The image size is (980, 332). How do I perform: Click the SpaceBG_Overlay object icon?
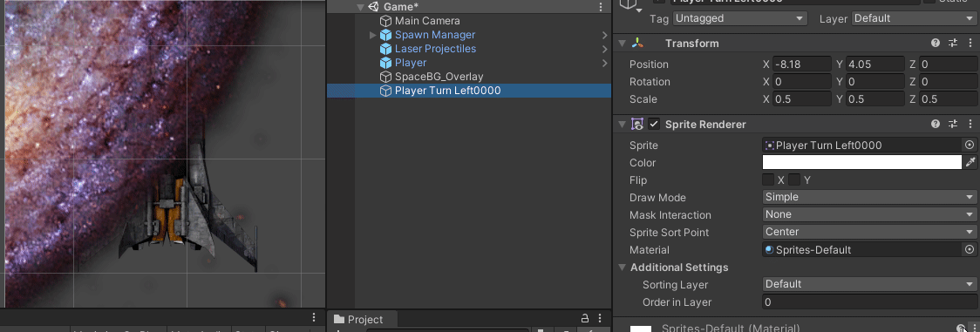(385, 77)
